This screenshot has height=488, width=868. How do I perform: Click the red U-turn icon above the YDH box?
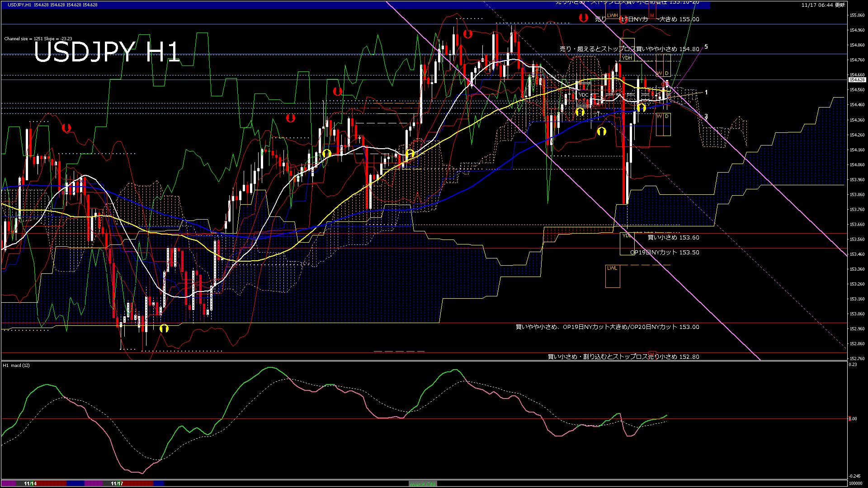pyautogui.click(x=623, y=19)
